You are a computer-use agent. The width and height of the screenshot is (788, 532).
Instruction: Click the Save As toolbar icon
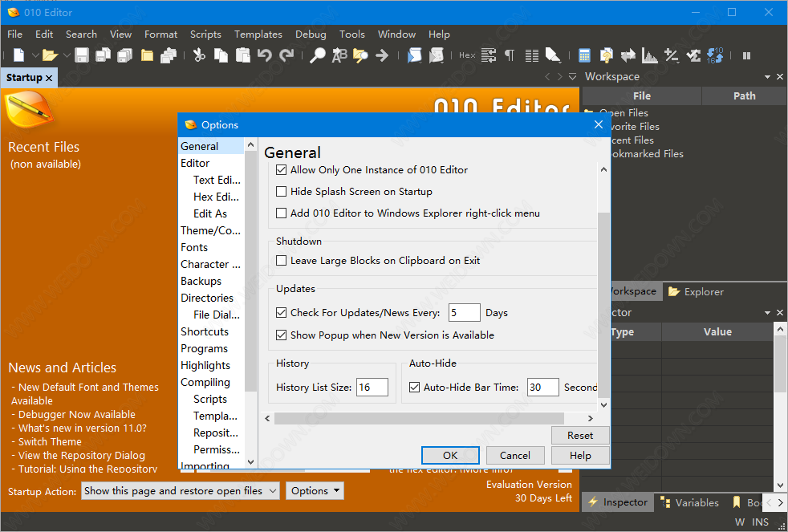point(103,55)
